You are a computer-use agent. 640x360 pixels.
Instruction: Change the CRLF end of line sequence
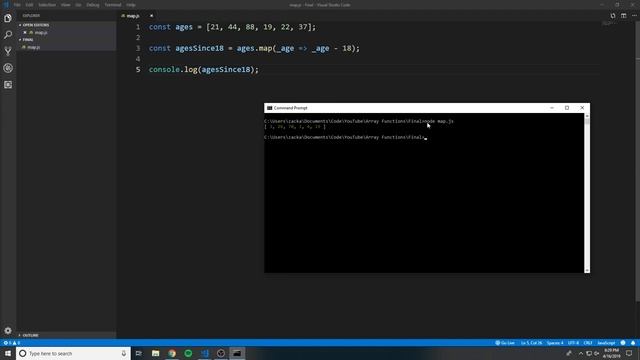[x=588, y=343]
